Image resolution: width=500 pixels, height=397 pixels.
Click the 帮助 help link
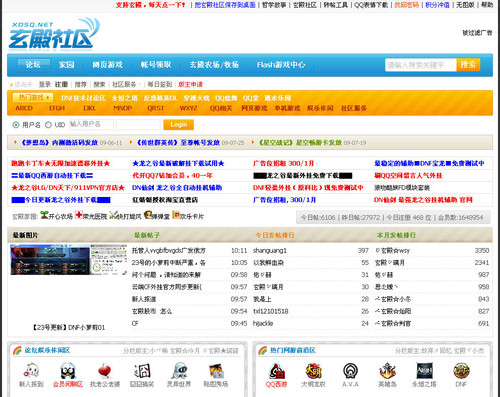coord(487,5)
